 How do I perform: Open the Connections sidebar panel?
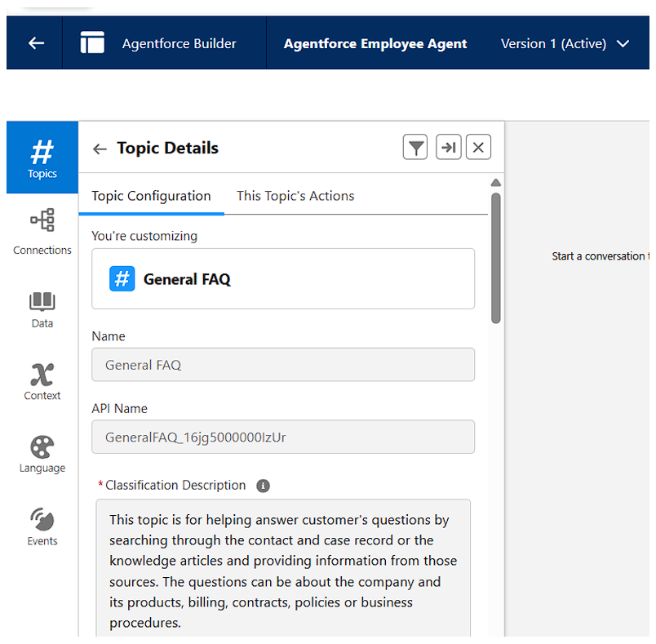tap(42, 232)
